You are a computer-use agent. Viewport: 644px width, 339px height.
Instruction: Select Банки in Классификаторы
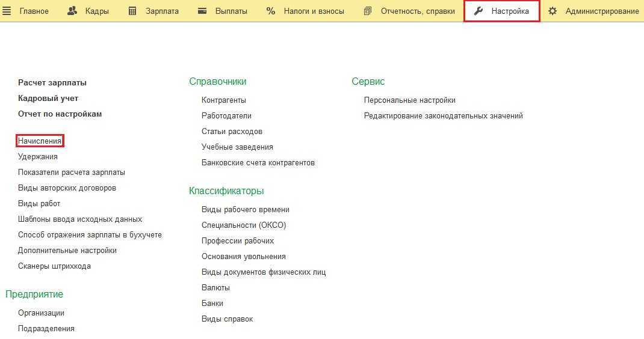pyautogui.click(x=212, y=303)
